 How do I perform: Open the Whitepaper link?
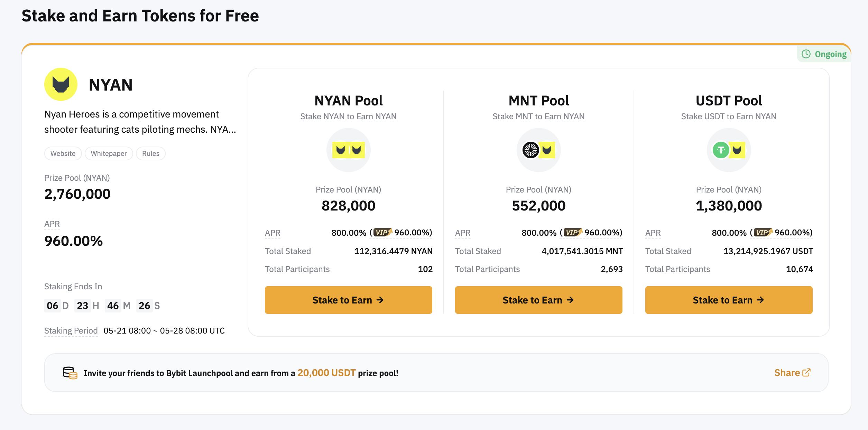pos(109,153)
